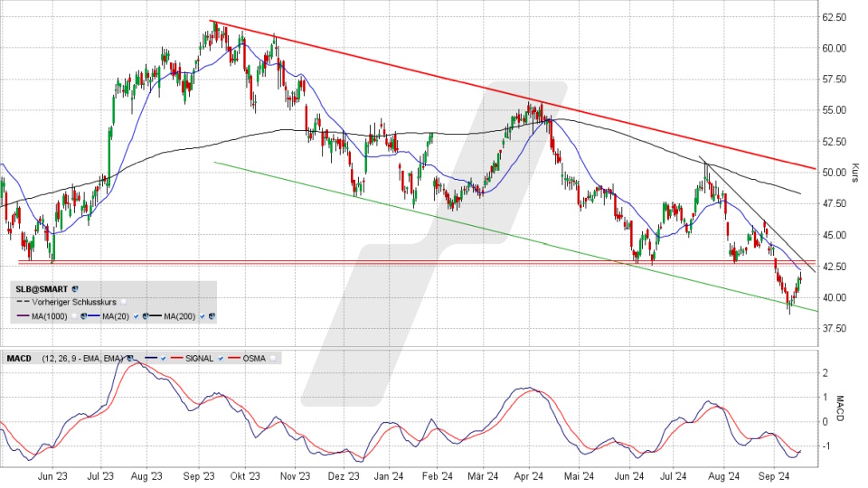Click the 55.00 price axis label
The height and width of the screenshot is (488, 868).
835,110
